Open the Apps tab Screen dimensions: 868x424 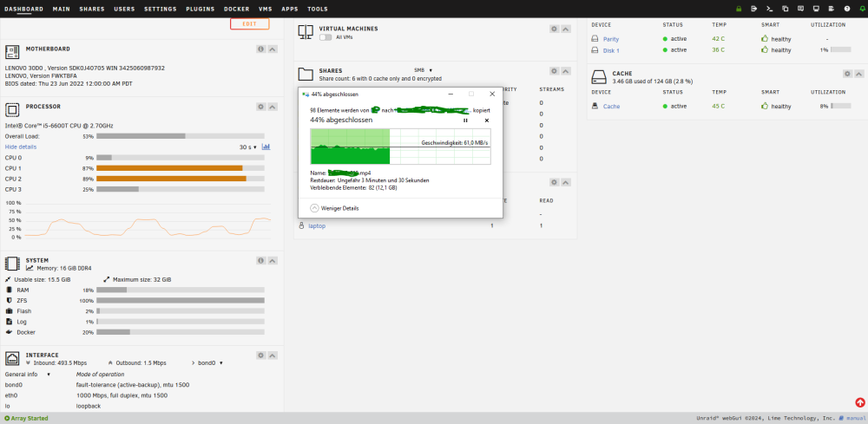[x=290, y=9]
